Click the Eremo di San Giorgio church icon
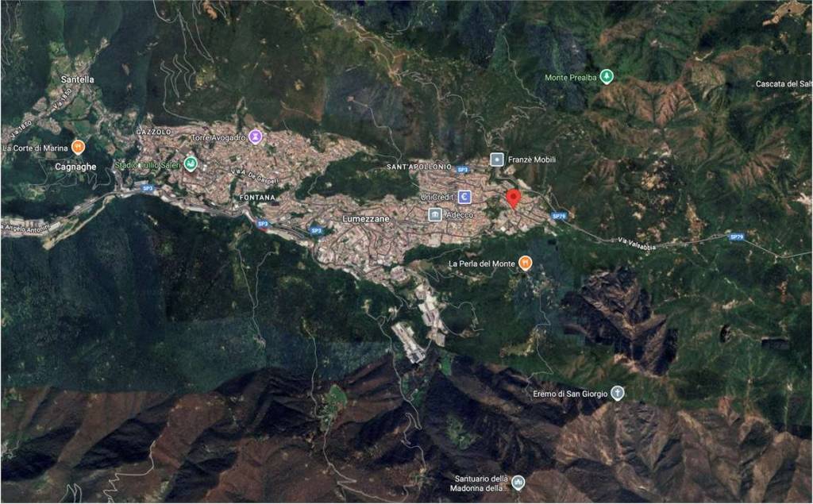Screen dimensions: 813x504 click(x=618, y=394)
